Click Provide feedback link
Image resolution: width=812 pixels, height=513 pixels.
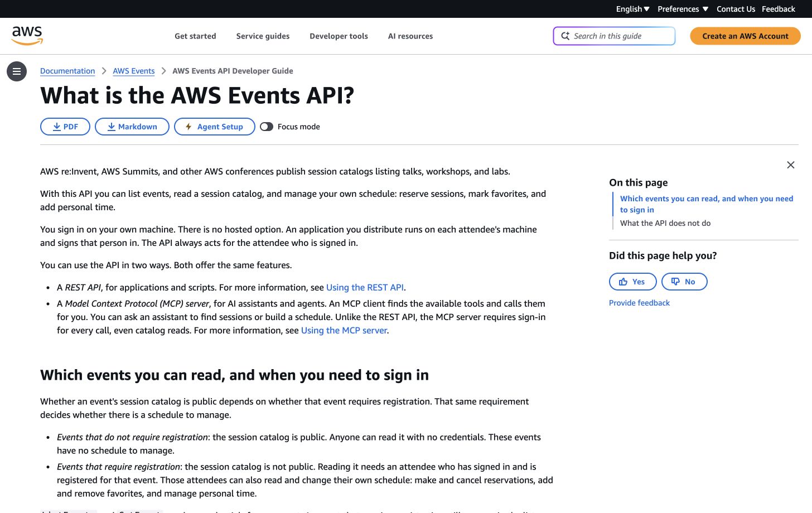639,303
